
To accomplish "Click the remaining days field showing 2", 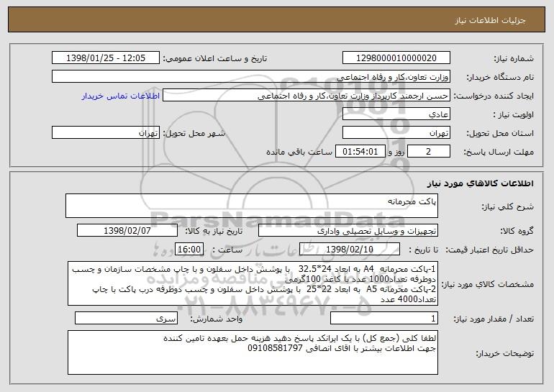I will 429,152.
